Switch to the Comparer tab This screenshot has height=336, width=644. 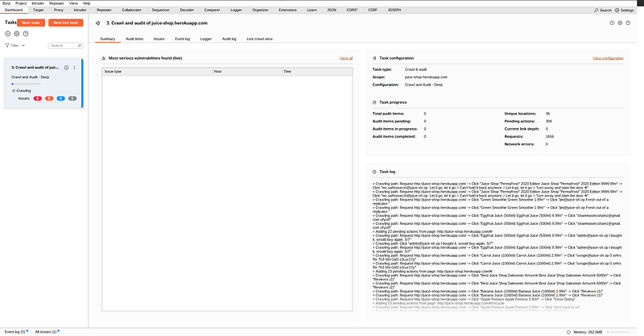212,10
